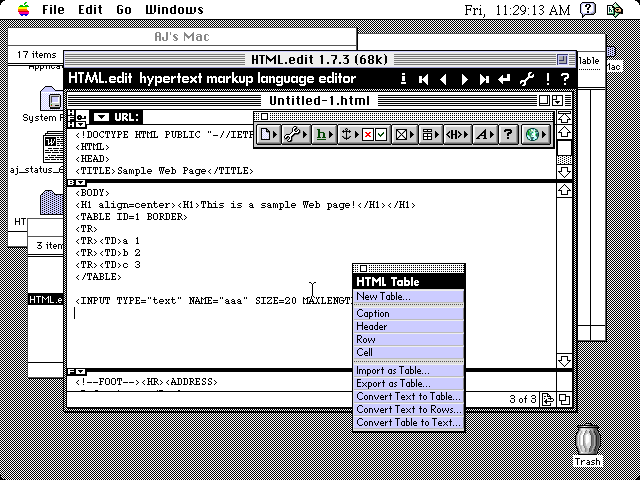Click the editor's vertical scrollbar down arrow

click(564, 359)
